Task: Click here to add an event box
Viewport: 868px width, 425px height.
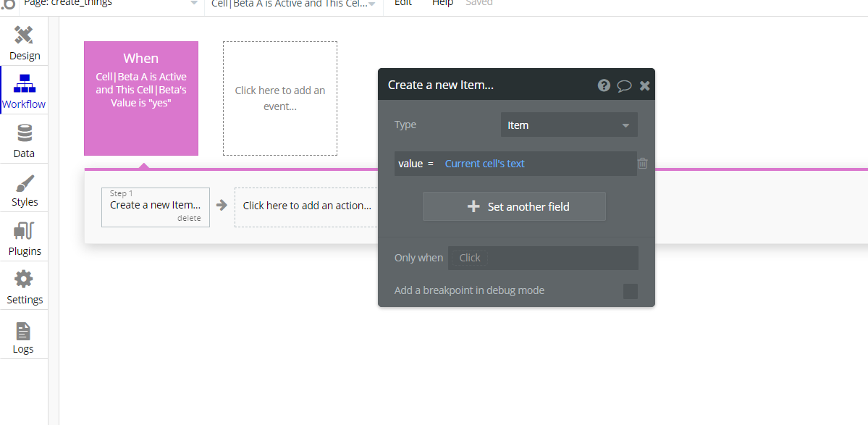Action: (280, 98)
